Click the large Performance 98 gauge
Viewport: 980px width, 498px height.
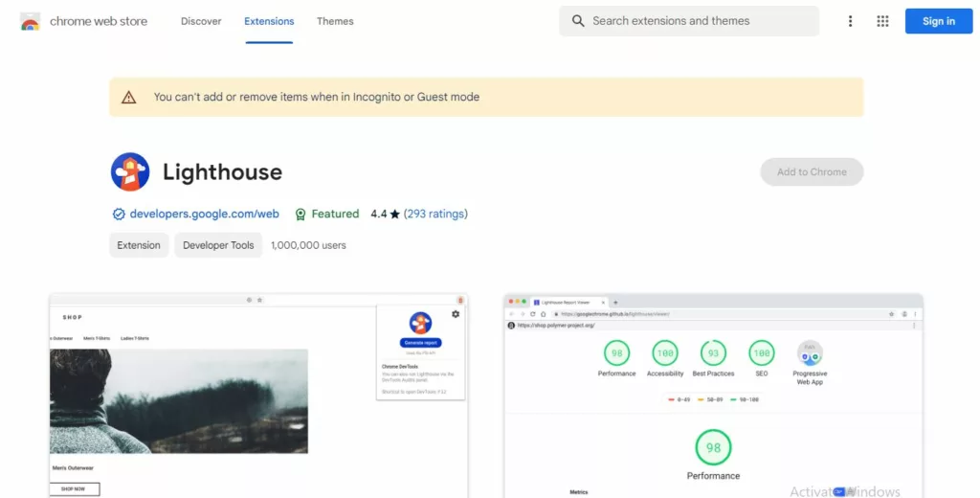[x=713, y=447]
